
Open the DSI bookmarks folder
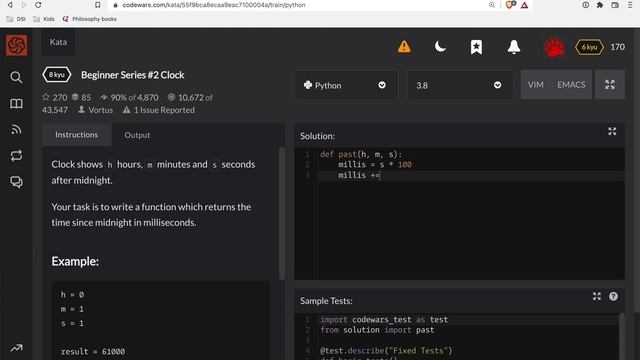click(16, 19)
